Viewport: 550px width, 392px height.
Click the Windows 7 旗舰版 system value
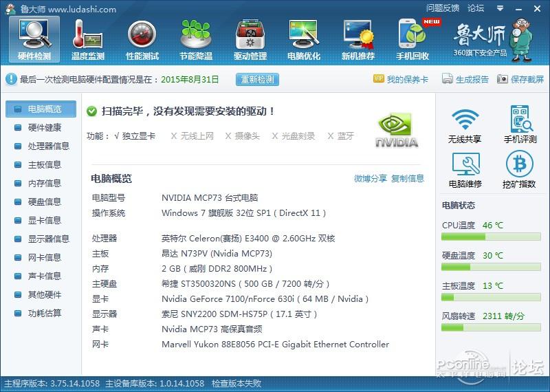pos(244,213)
